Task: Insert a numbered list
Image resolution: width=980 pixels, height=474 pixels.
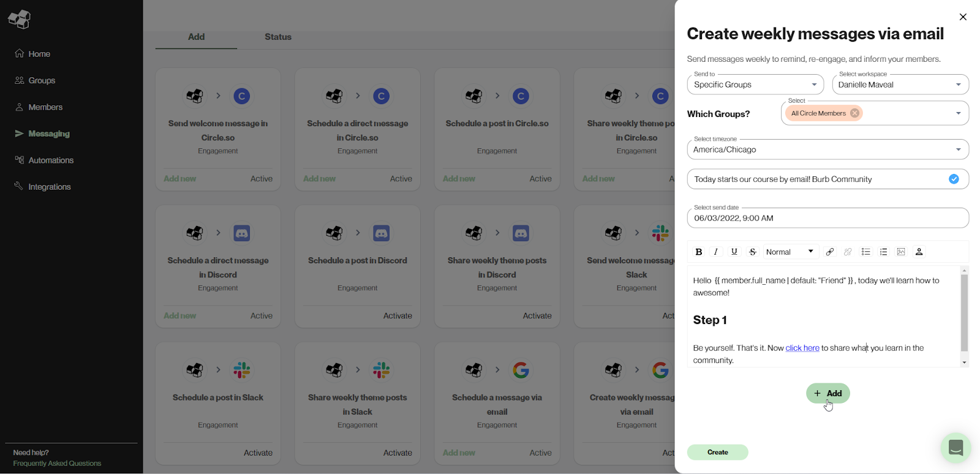Action: [x=883, y=252]
